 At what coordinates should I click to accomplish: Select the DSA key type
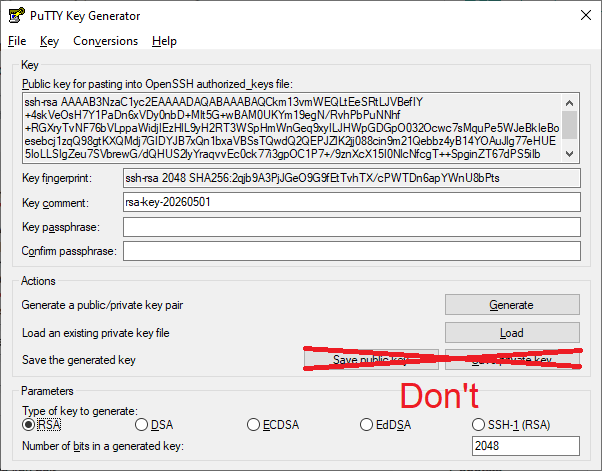(x=154, y=425)
